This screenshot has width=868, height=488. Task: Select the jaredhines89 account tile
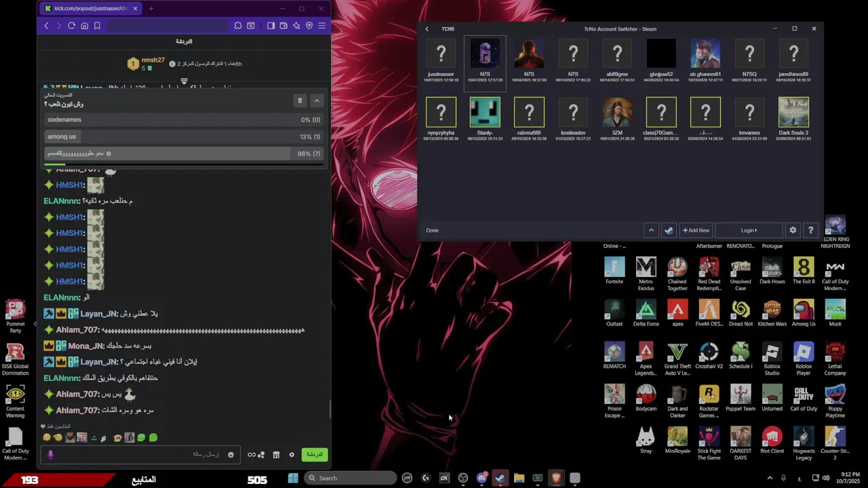click(x=793, y=61)
